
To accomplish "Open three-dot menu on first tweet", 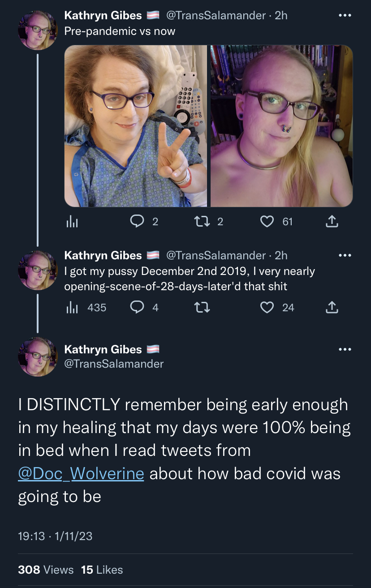I will [344, 16].
